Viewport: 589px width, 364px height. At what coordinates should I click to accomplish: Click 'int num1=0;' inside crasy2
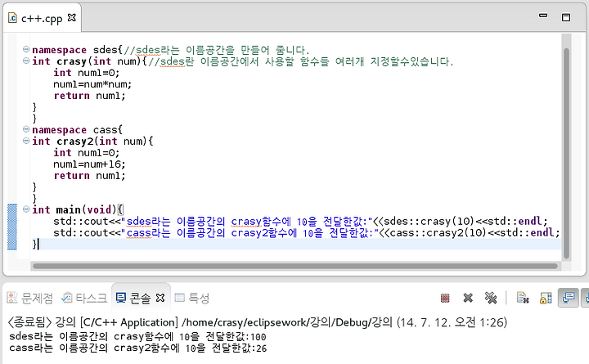coord(87,153)
